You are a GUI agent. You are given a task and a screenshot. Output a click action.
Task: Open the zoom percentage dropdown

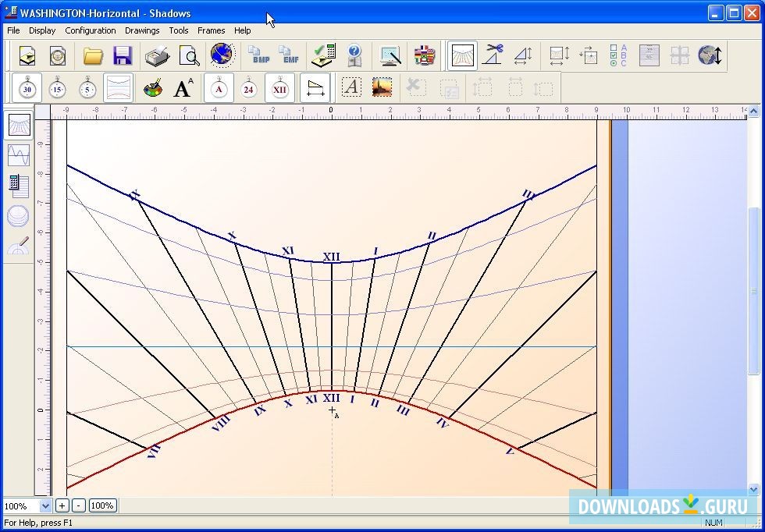click(45, 505)
